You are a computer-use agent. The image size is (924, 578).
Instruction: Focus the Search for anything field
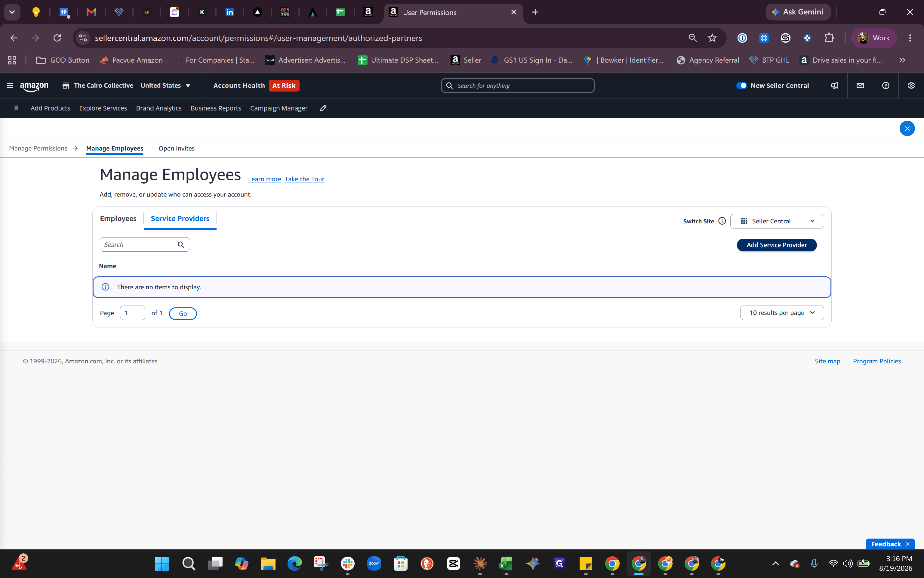pos(518,85)
